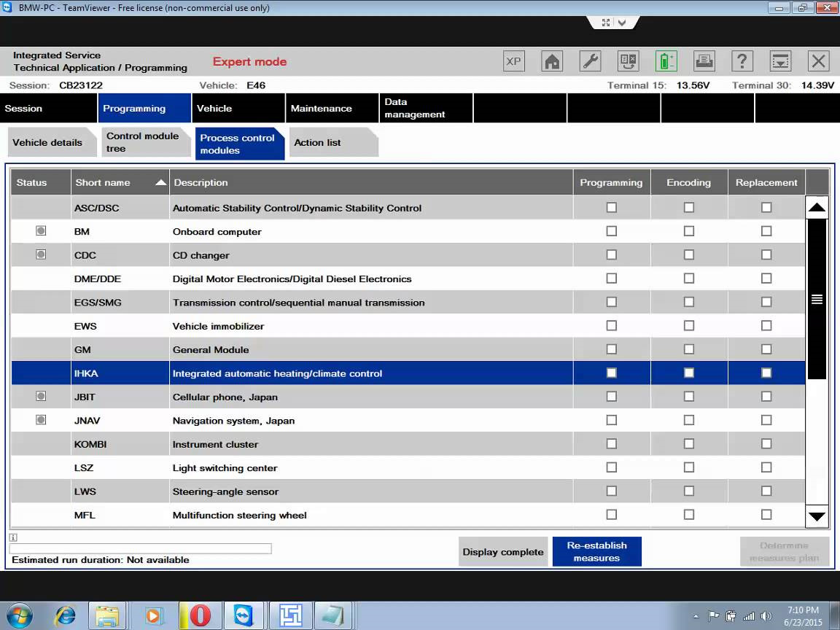Screen dimensions: 840x630
Task: Click Re-establish measures button
Action: [596, 552]
